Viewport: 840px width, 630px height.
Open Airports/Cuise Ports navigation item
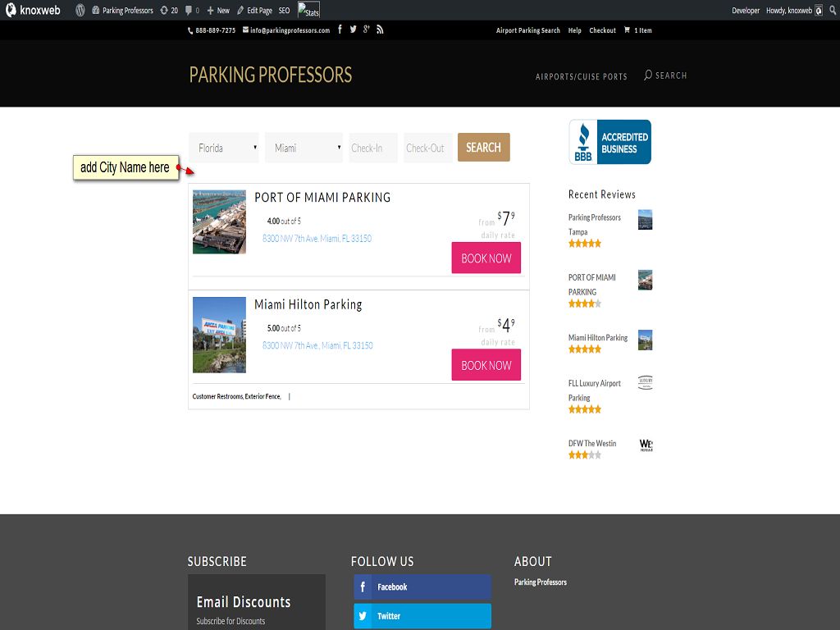pos(582,76)
